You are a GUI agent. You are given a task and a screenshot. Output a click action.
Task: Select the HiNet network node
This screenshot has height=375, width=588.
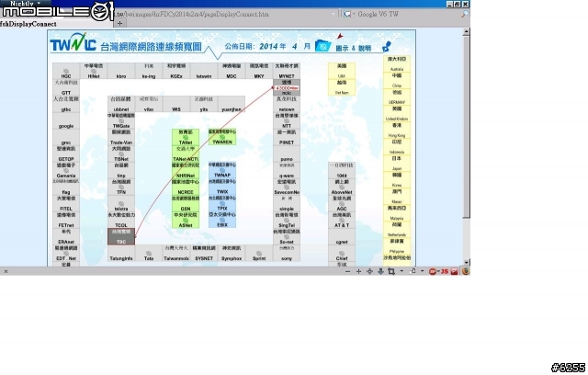pyautogui.click(x=94, y=71)
